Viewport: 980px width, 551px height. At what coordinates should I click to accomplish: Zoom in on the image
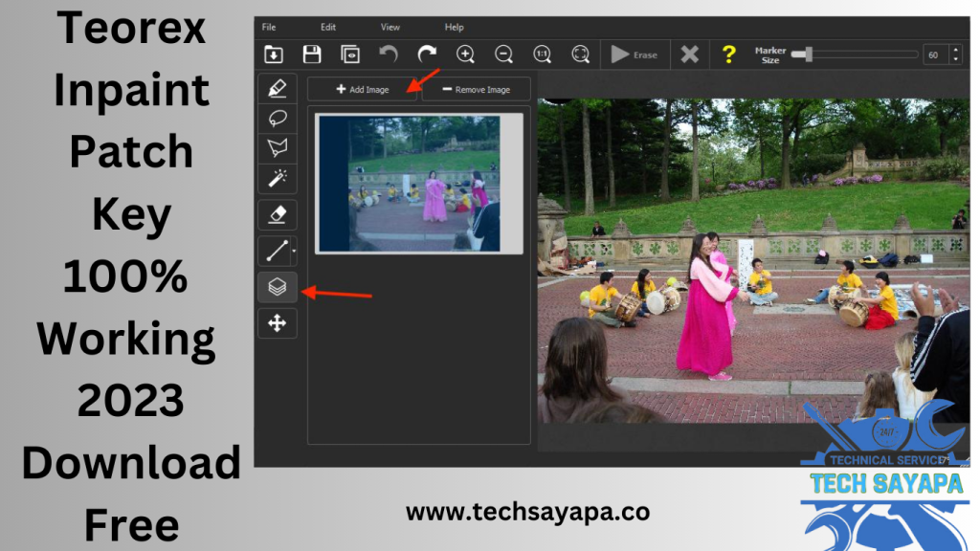[x=465, y=55]
